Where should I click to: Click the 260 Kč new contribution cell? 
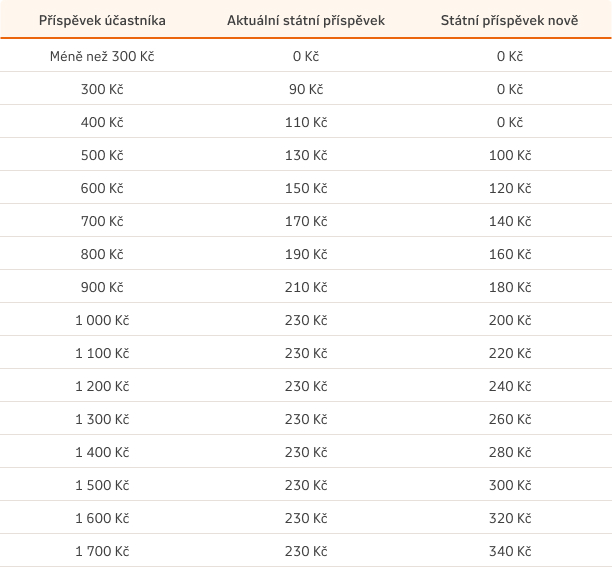pos(510,419)
